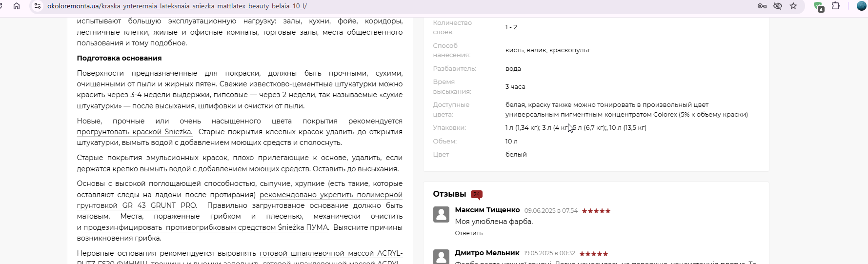Image resolution: width=868 pixels, height=264 pixels.
Task: Click the 'Количество слоев:' label
Action: pyautogui.click(x=452, y=27)
